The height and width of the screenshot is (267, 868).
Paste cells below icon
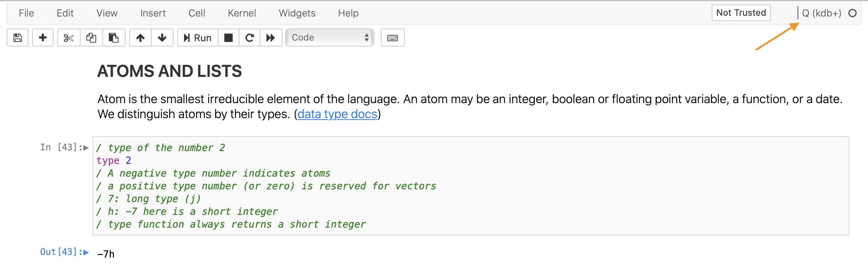[114, 38]
